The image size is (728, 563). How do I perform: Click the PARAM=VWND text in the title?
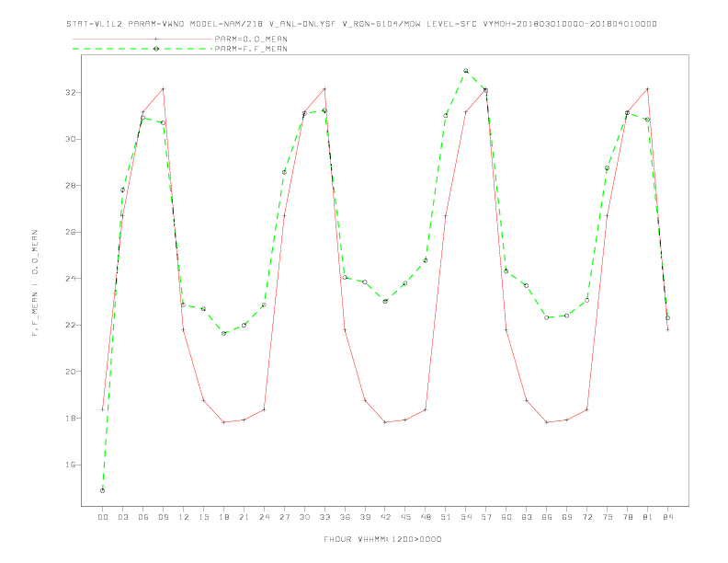[156, 24]
